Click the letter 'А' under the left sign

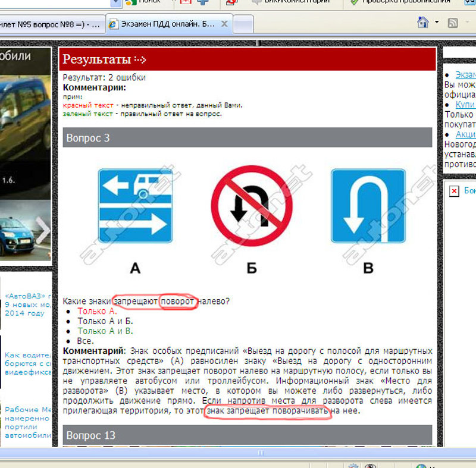point(136,268)
